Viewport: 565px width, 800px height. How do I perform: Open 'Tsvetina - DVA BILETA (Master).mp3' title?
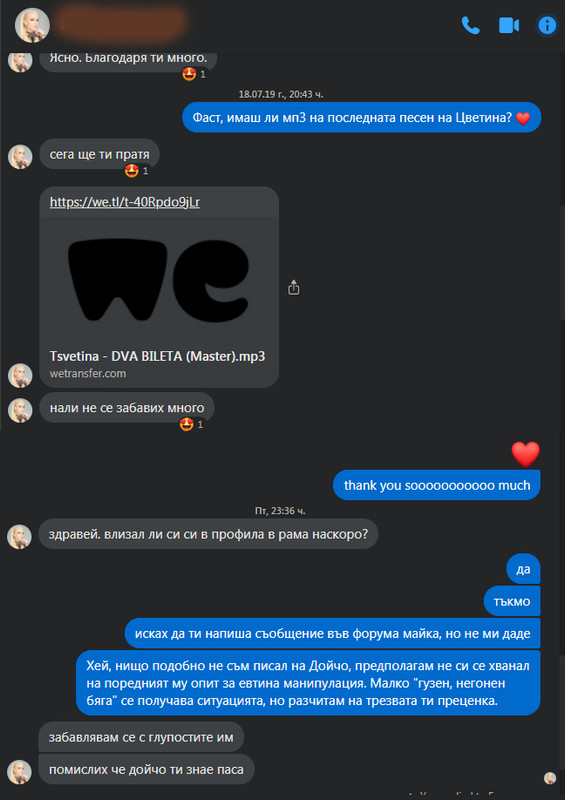[157, 356]
